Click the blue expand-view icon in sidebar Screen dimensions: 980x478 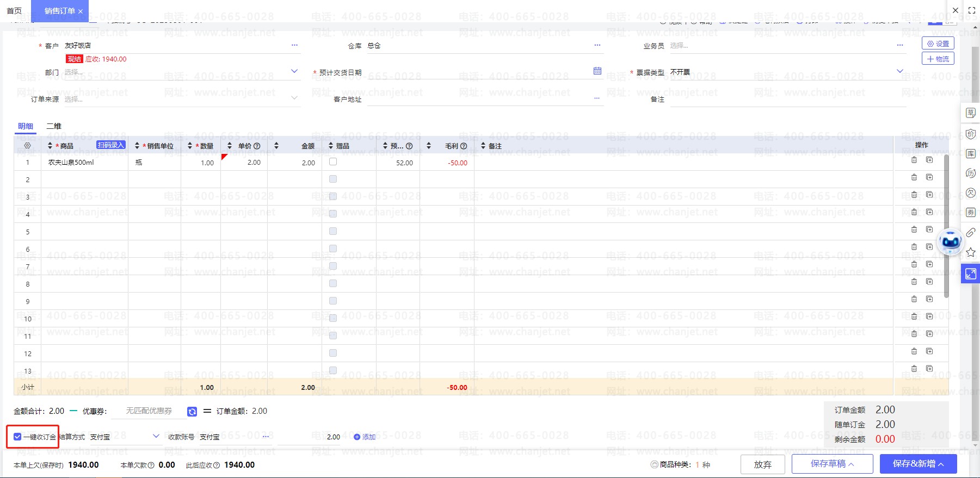click(x=971, y=274)
